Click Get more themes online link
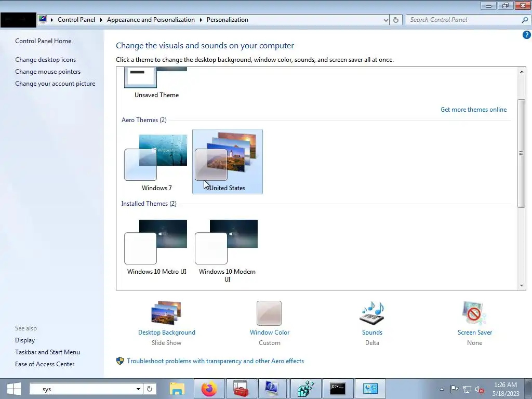Image resolution: width=532 pixels, height=399 pixels. [x=473, y=110]
